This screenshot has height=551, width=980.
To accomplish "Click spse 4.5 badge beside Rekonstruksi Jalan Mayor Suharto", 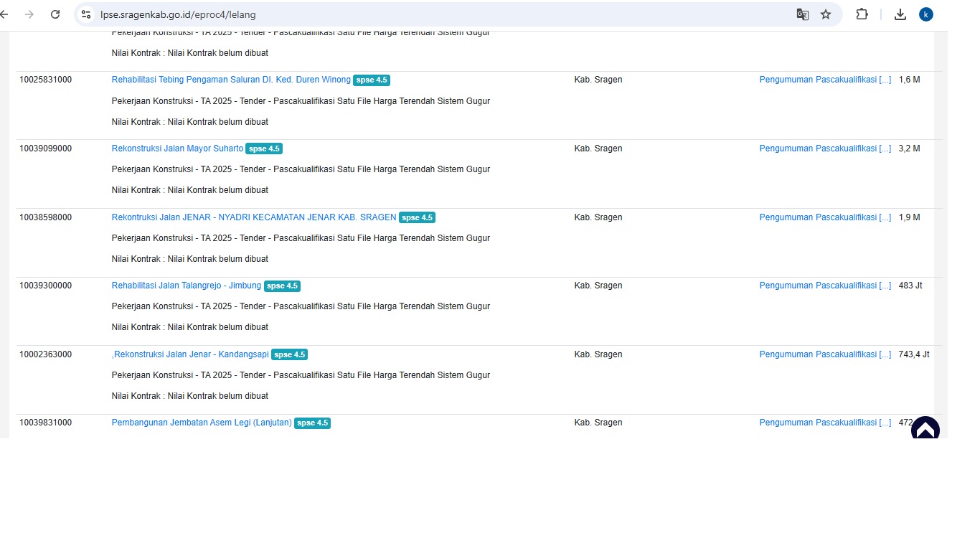I will click(264, 149).
